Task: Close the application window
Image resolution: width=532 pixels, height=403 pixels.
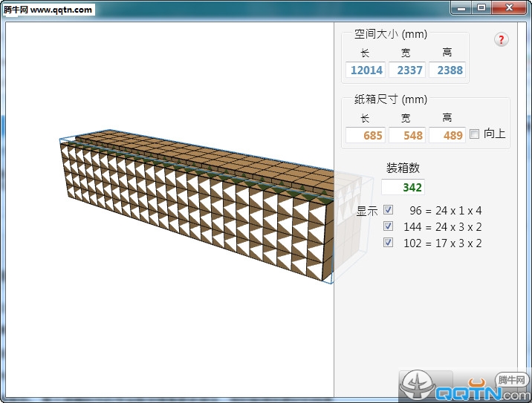Action: point(509,8)
